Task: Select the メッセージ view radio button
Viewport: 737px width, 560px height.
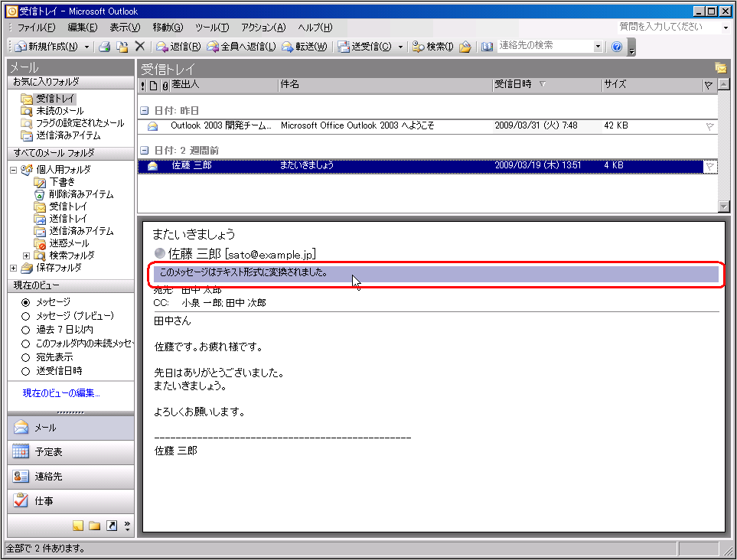Action: click(26, 302)
